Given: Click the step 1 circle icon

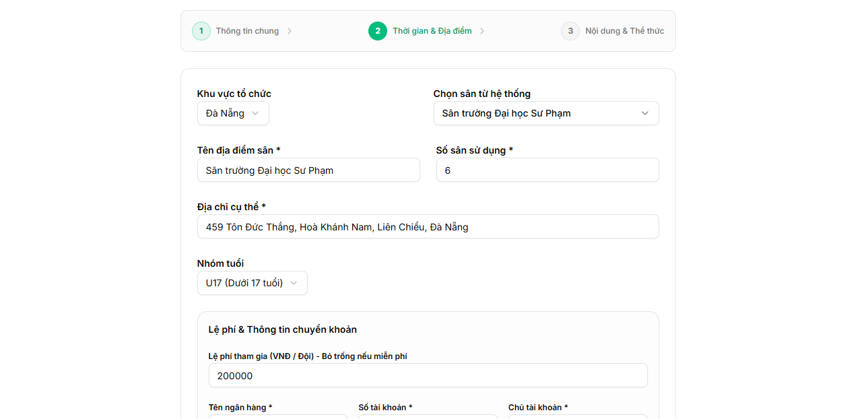Looking at the screenshot, I should [201, 31].
